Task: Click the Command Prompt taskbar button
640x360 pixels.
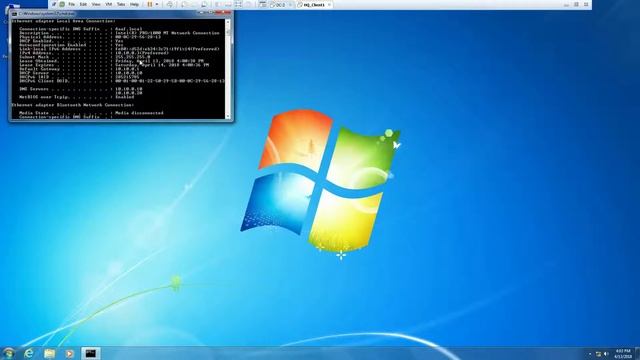Action: tap(91, 353)
